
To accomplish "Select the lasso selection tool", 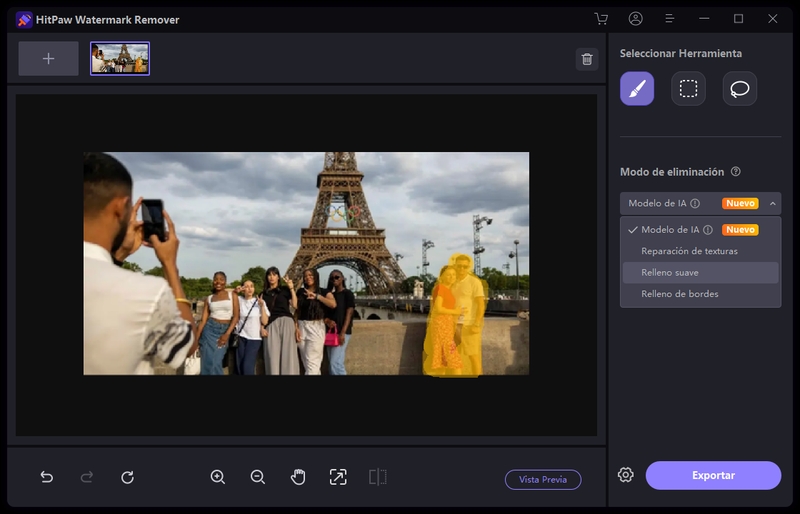I will 740,89.
